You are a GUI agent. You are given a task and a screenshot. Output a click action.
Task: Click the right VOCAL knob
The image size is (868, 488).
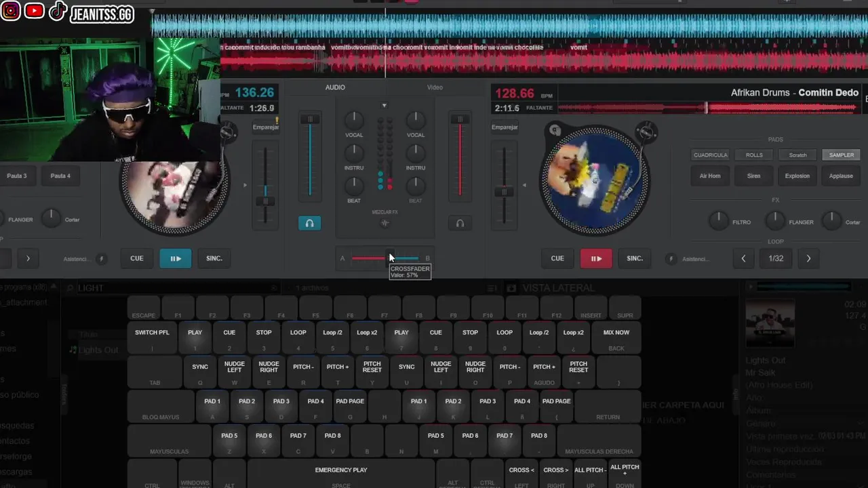pyautogui.click(x=416, y=120)
